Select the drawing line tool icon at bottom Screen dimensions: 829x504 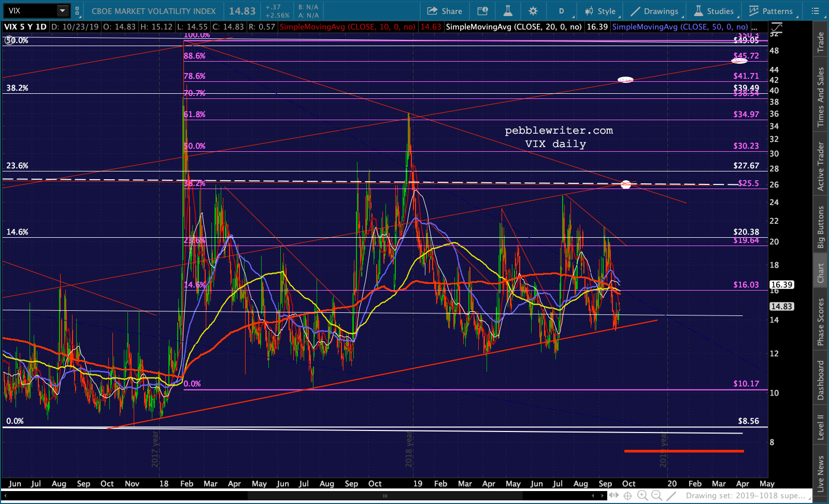[671, 496]
